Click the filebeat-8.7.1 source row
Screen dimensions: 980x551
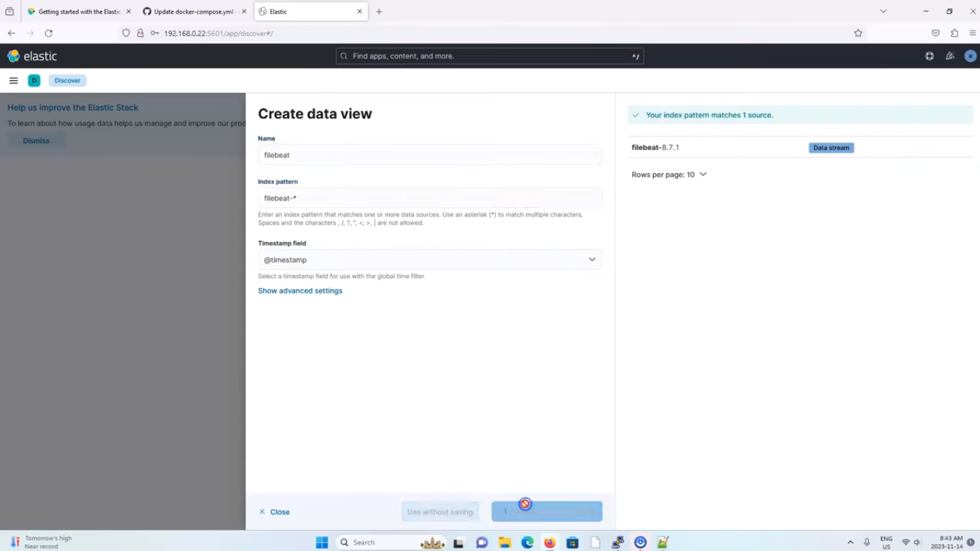pos(800,147)
